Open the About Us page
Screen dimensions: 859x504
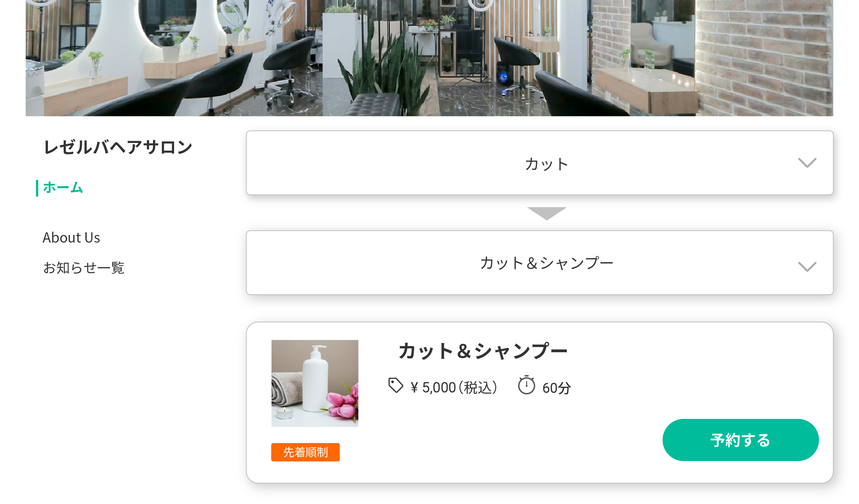coord(71,238)
